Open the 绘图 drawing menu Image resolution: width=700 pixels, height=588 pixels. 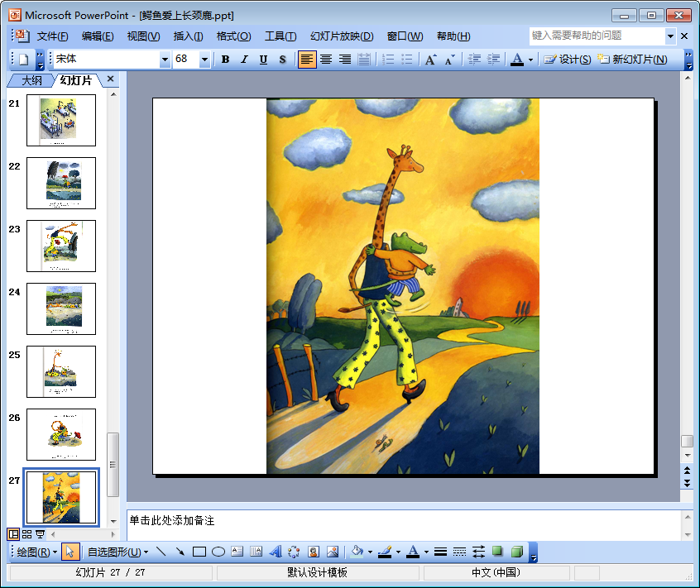pyautogui.click(x=36, y=552)
